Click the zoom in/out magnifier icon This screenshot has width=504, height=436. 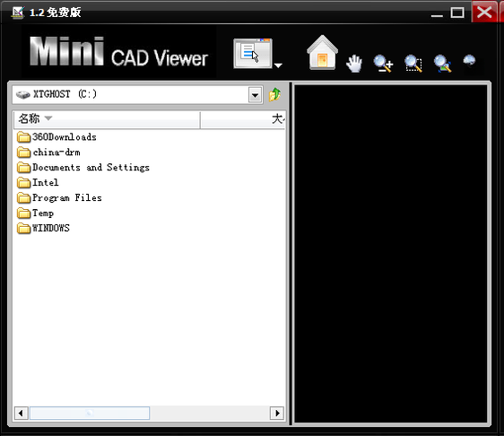tap(383, 64)
